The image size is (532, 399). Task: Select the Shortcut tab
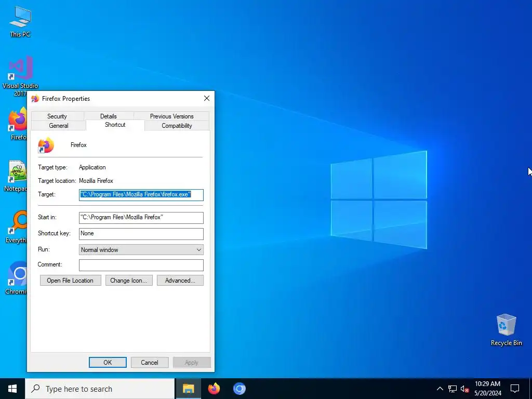[115, 125]
